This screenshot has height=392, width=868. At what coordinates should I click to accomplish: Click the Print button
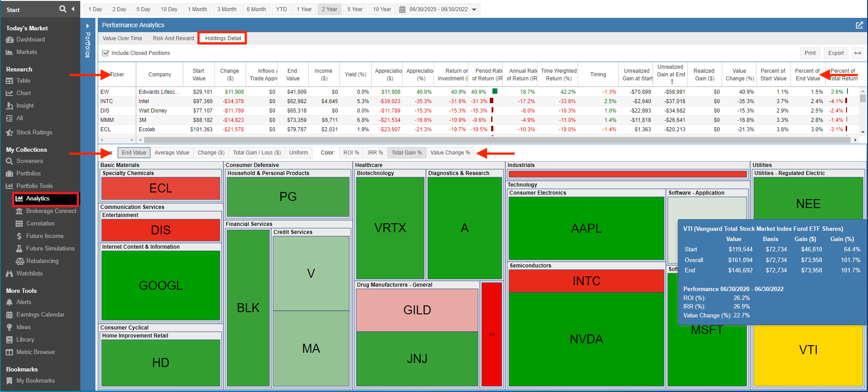[x=810, y=53]
